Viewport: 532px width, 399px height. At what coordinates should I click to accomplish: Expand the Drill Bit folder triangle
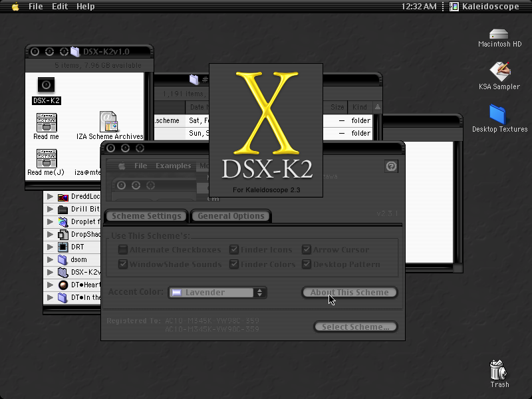pos(50,209)
